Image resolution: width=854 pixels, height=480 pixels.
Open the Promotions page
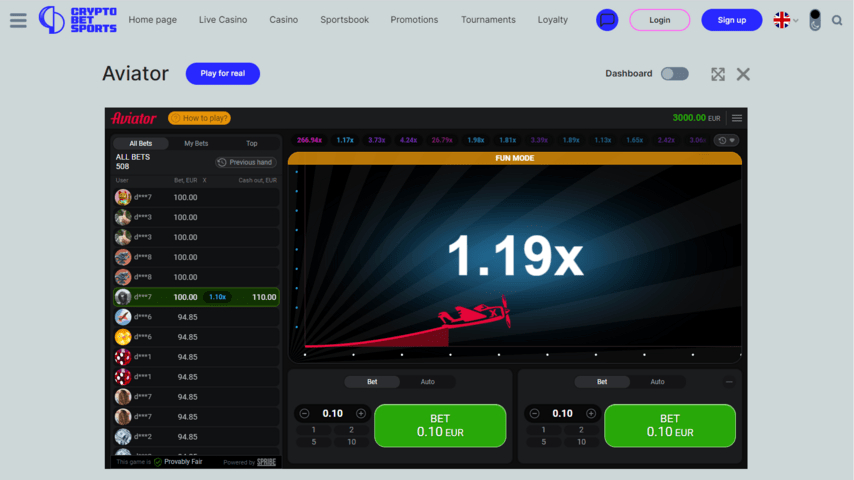tap(414, 20)
